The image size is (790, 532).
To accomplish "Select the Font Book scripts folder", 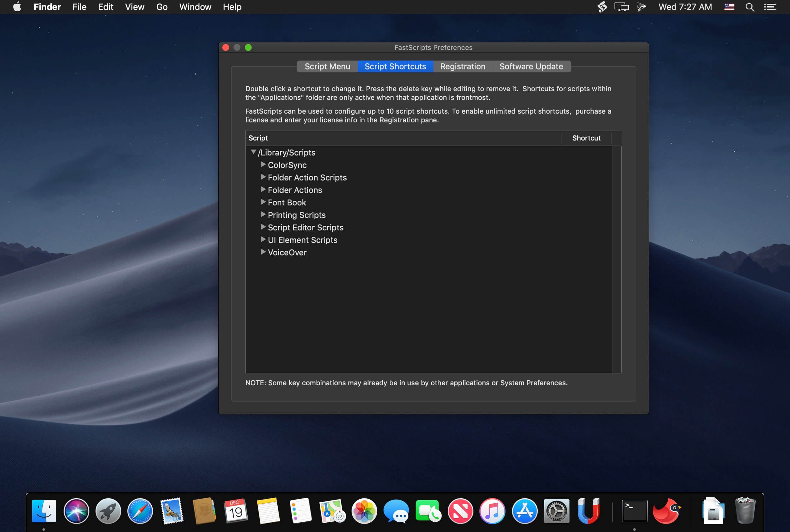I will pyautogui.click(x=287, y=203).
